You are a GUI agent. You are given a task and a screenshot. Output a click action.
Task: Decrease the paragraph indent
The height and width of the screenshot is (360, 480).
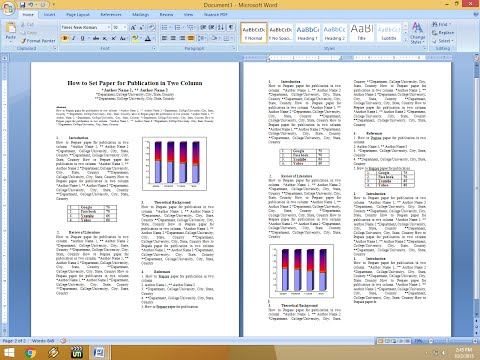tap(203, 27)
